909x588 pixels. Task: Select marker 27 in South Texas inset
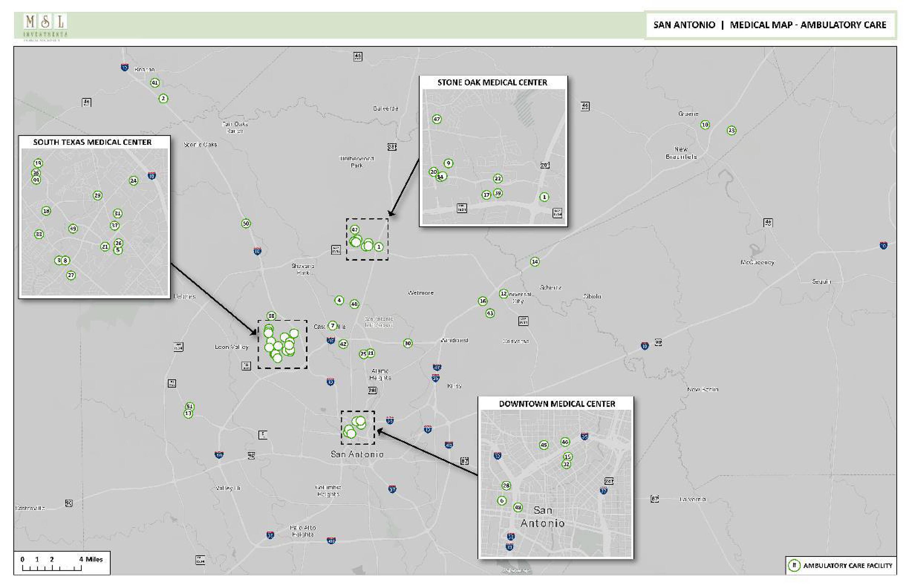click(71, 275)
